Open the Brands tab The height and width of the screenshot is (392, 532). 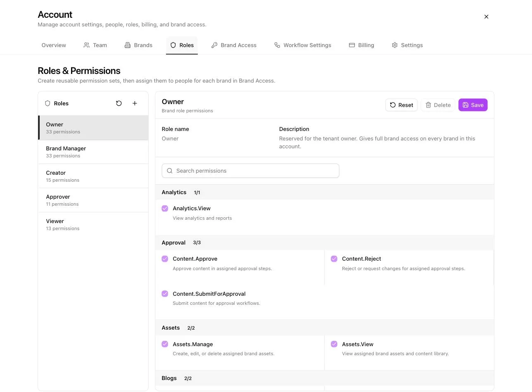pos(138,45)
